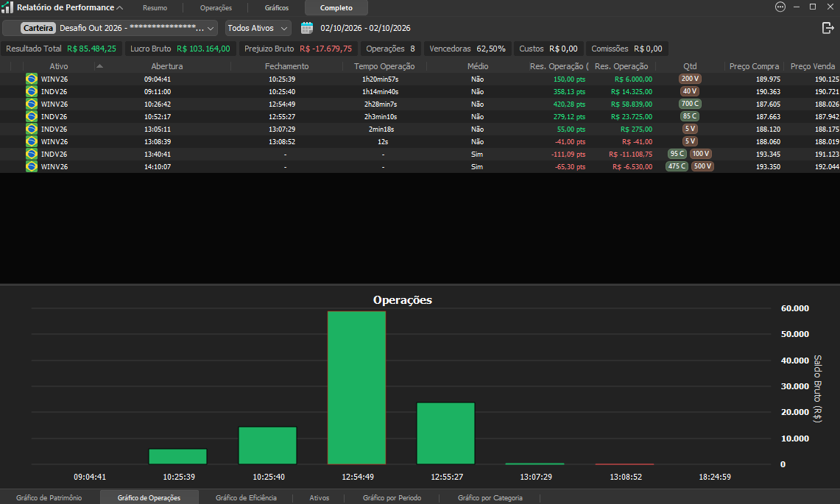
Task: Click the 85 C quantity badge
Action: tap(690, 116)
